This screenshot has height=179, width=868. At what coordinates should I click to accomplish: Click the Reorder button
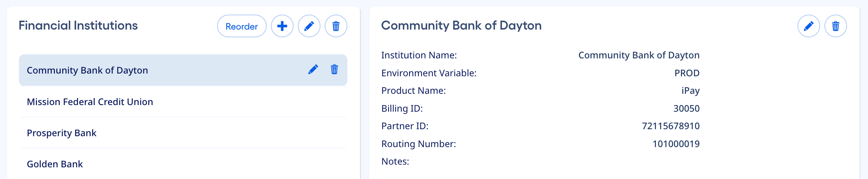[241, 26]
